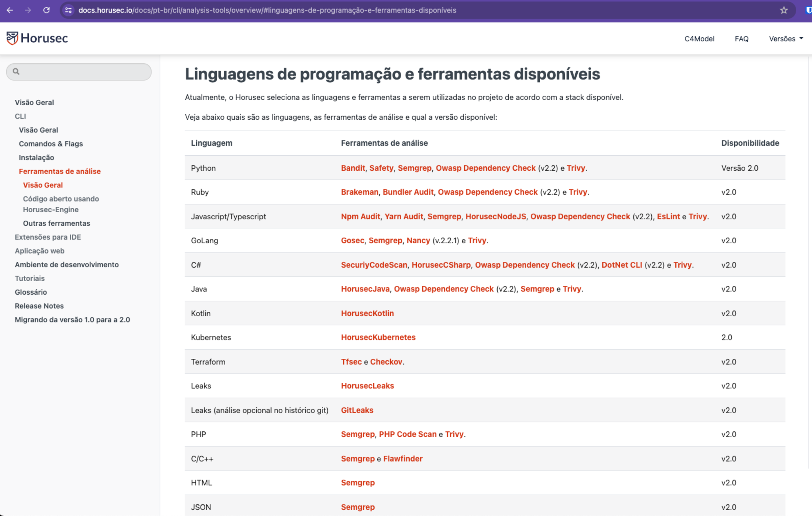
Task: Click the Linguagem column header
Action: point(212,143)
